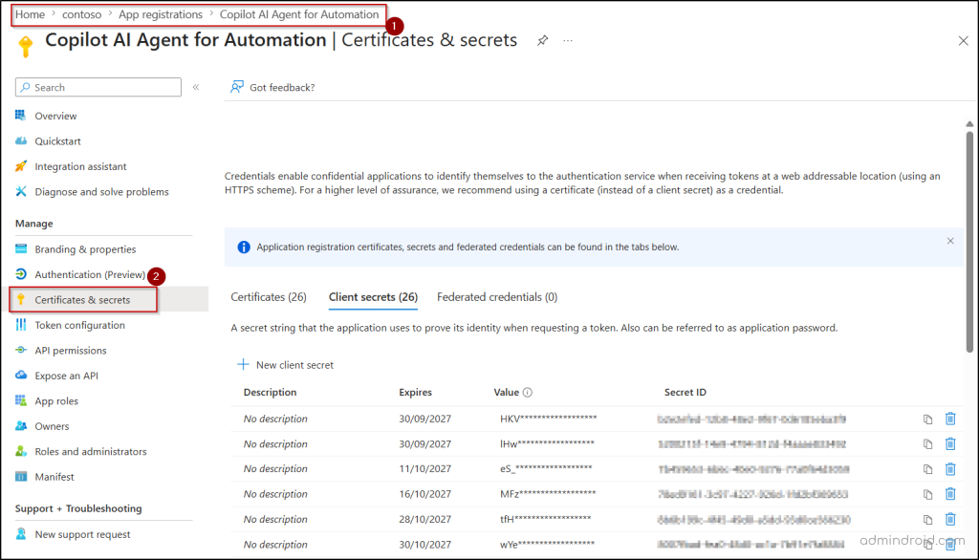Delete the MFz client secret
The height and width of the screenshot is (560, 979).
[950, 494]
